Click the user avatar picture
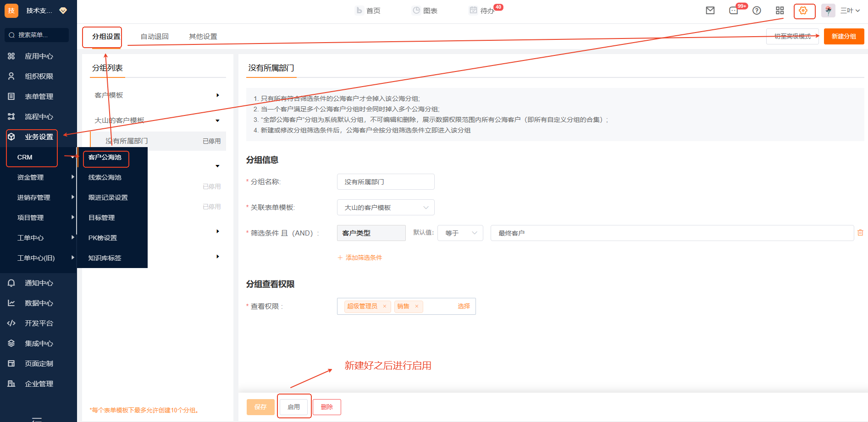Screen dimensions: 868x422 828,11
